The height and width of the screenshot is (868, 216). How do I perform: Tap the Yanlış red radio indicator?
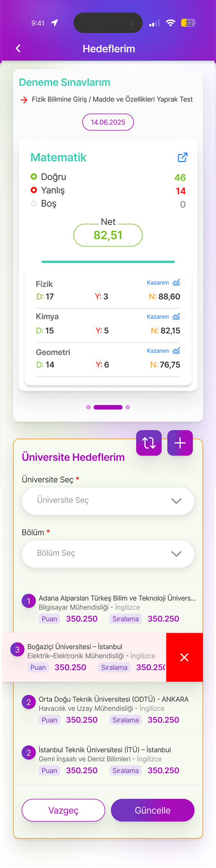[34, 190]
